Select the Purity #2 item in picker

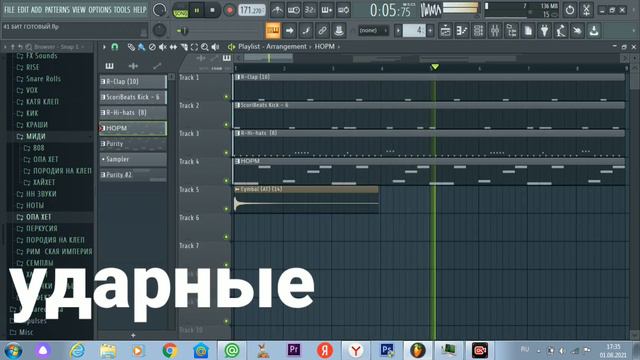(133, 175)
